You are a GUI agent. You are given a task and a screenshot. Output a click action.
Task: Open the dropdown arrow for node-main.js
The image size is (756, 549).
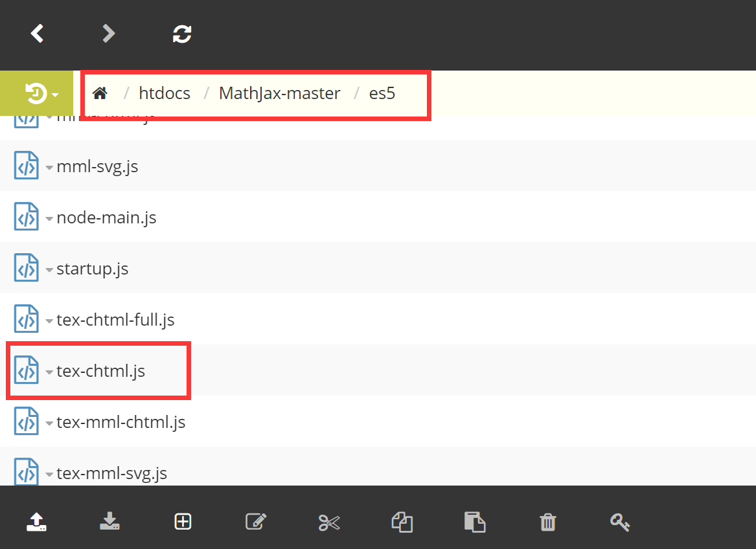click(49, 219)
